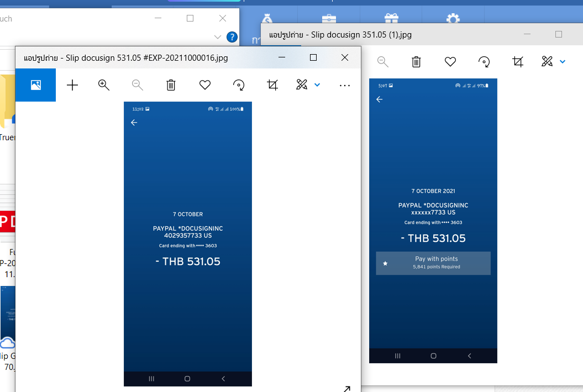Favorite the image in the back Photos window
583x392 pixels.
pos(450,62)
